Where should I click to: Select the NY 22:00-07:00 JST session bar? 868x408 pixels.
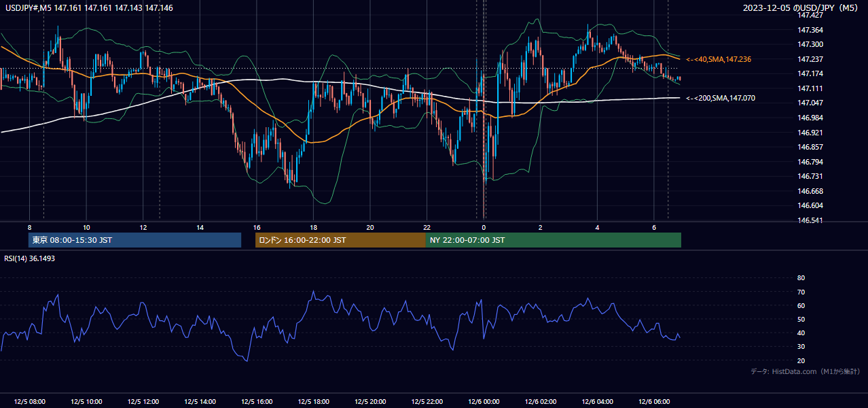click(554, 240)
